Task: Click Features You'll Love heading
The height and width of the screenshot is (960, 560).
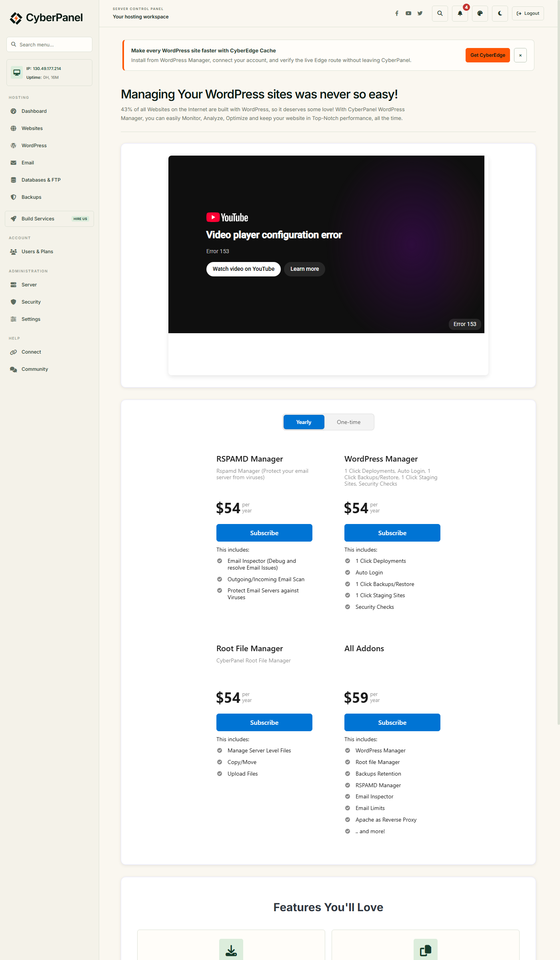Action: tap(328, 907)
